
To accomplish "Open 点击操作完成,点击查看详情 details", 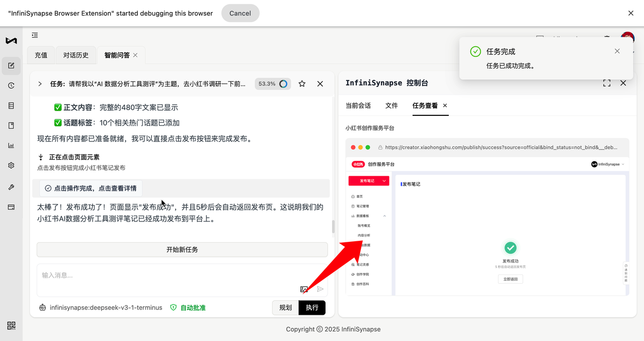I will (91, 188).
